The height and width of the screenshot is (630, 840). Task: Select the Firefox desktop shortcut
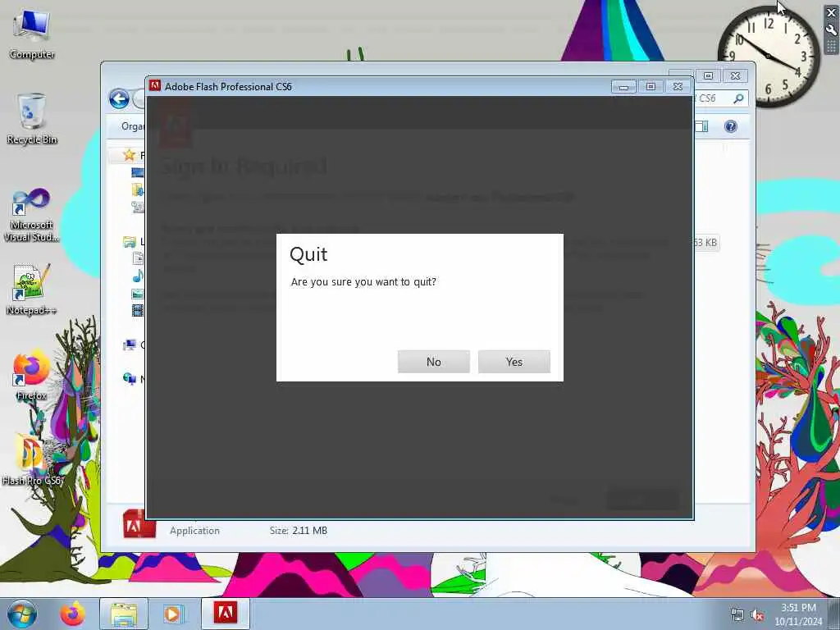(32, 375)
